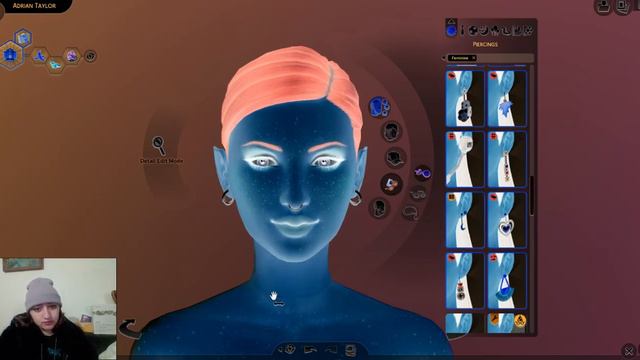This screenshot has width=640, height=360.
Task: Choose the heart pendant piercing thumbnail
Action: click(507, 220)
